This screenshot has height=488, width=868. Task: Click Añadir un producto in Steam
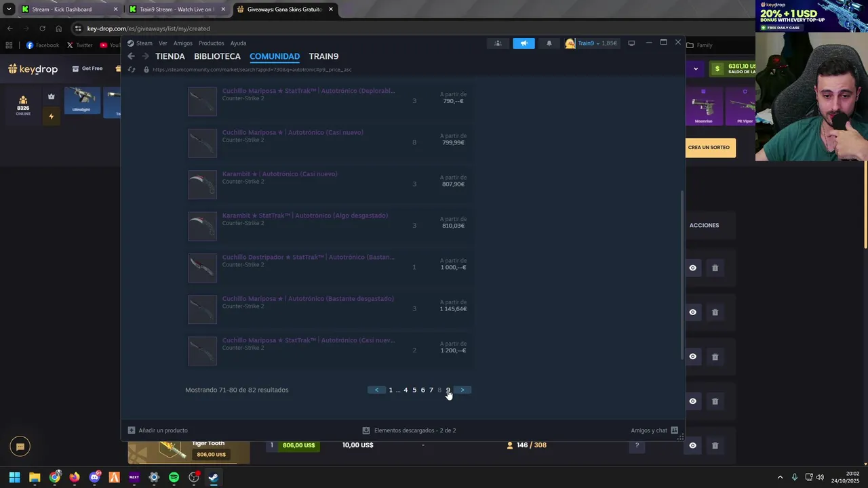click(158, 430)
